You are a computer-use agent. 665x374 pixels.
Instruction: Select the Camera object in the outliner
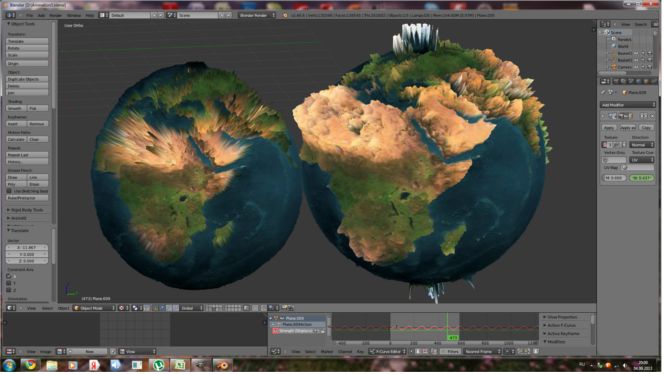click(623, 67)
